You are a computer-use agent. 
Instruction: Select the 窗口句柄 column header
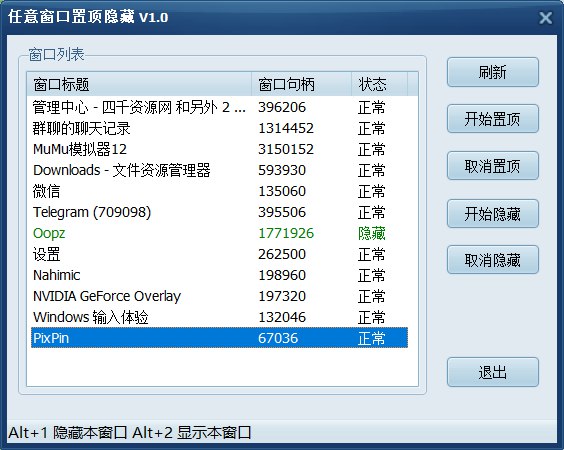pos(301,84)
